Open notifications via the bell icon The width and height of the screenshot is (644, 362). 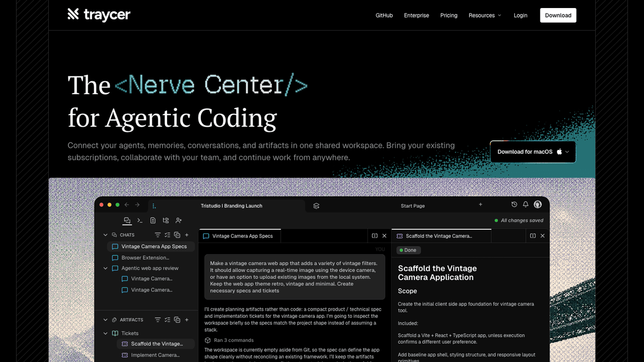click(525, 205)
